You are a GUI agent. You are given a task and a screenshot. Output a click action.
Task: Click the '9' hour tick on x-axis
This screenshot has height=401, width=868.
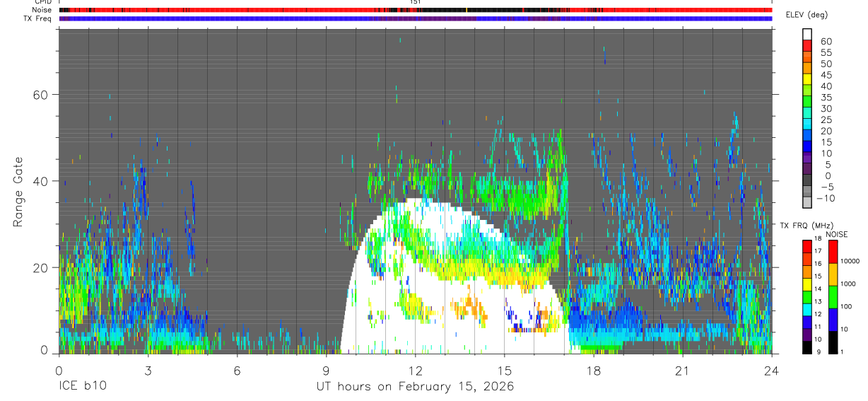coord(326,371)
